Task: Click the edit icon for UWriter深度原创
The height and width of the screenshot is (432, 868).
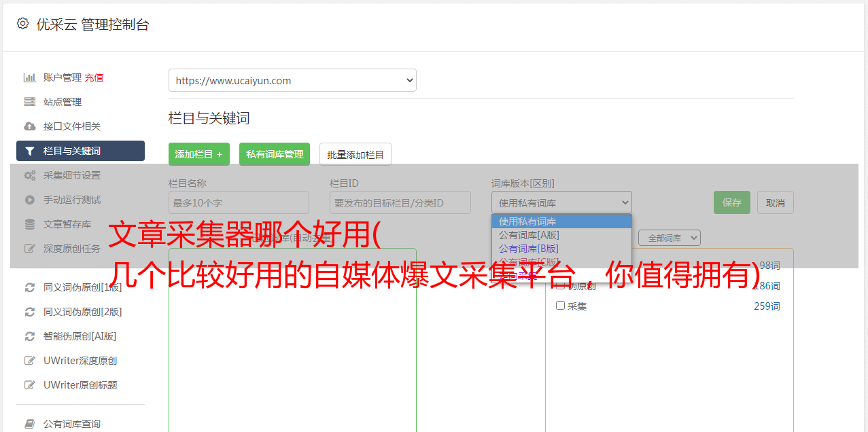Action: coord(30,361)
